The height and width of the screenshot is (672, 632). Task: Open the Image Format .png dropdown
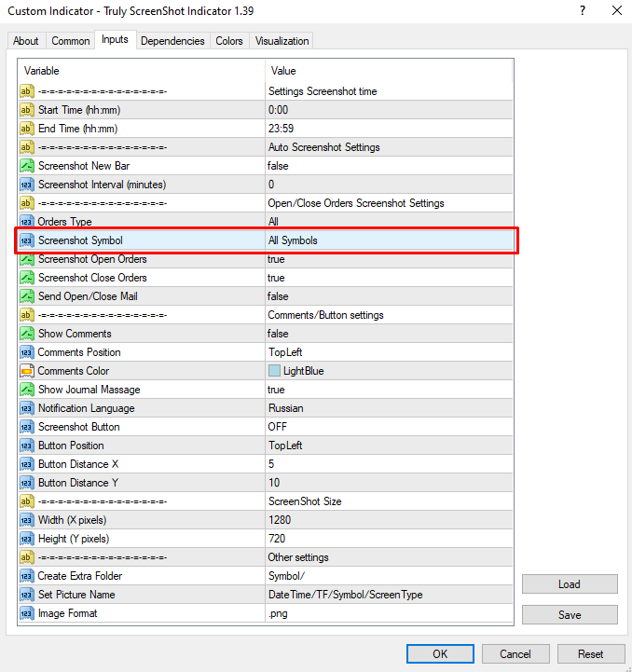tap(389, 613)
